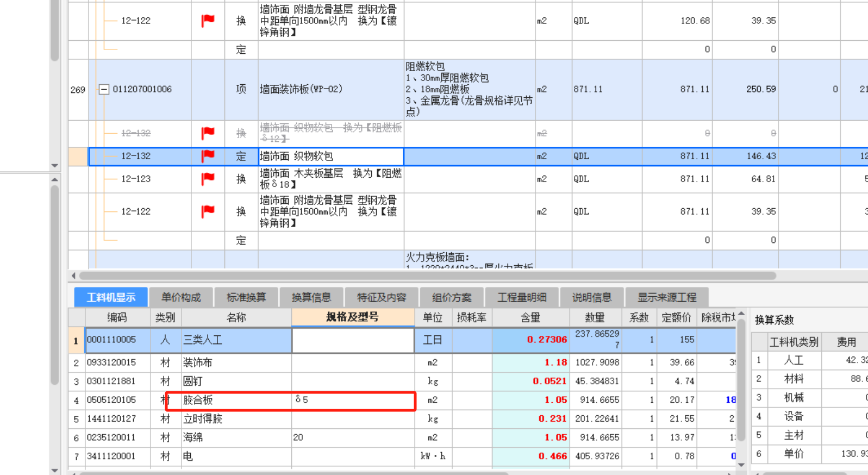
Task: Click red flag on strikethrough 12-132 row
Action: pos(208,133)
